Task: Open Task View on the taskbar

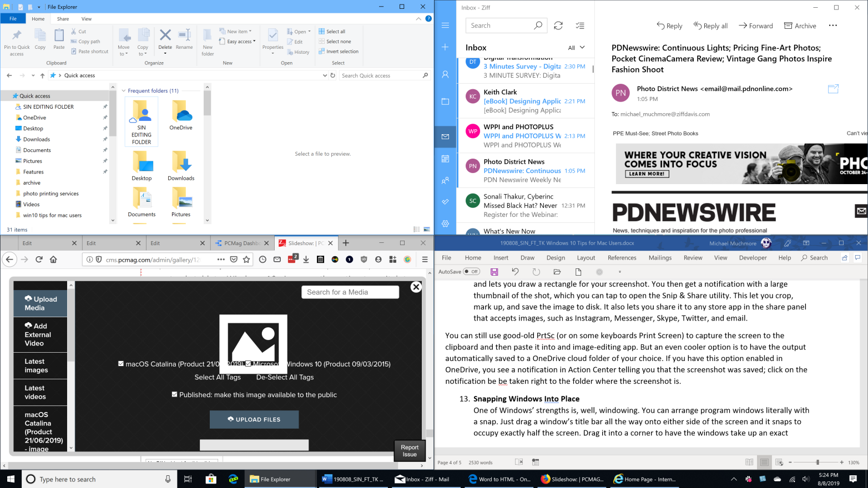Action: (x=188, y=479)
